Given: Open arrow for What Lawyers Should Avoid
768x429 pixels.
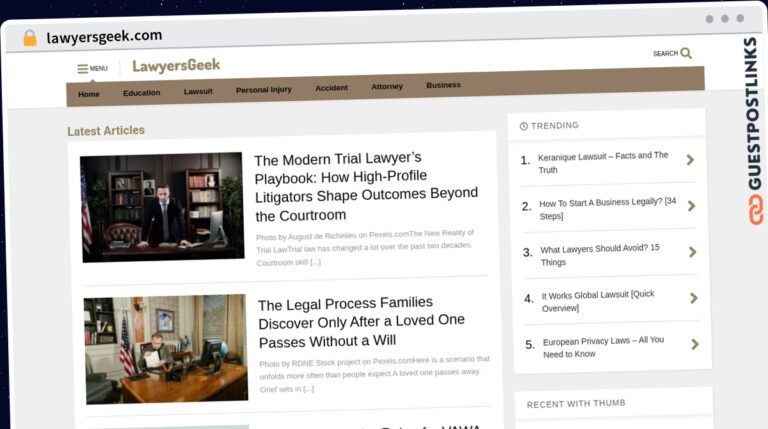Looking at the screenshot, I should point(693,252).
